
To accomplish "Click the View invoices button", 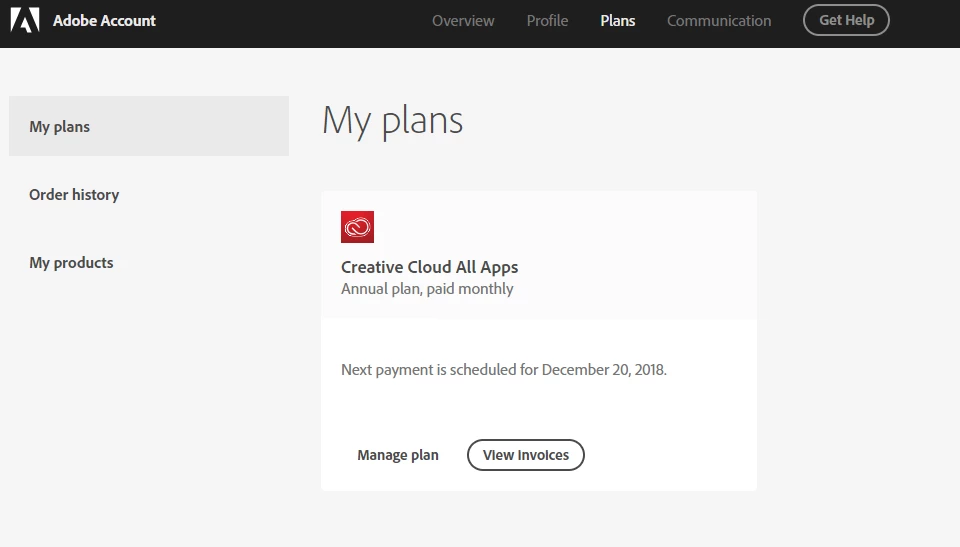I will [x=526, y=455].
